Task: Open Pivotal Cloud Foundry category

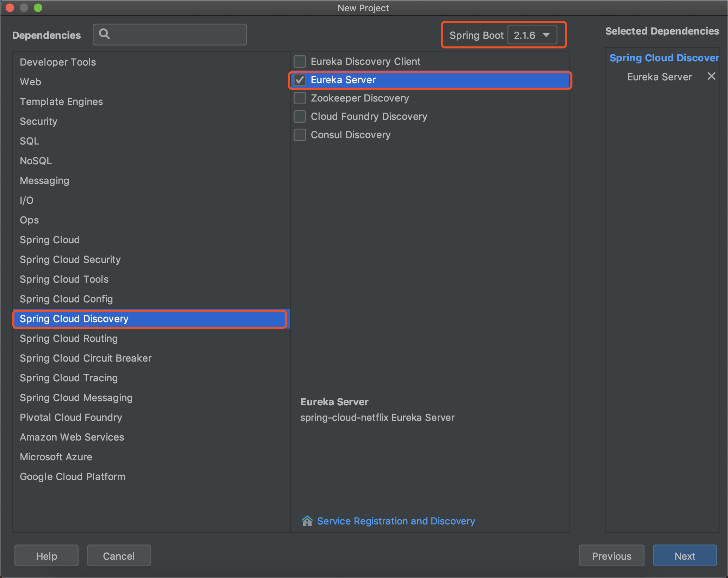Action: coord(151,417)
